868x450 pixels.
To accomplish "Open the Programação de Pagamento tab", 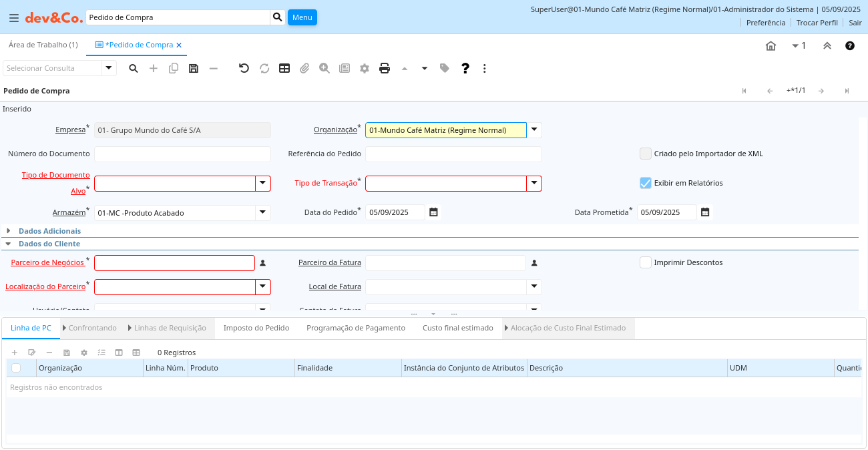I will pyautogui.click(x=356, y=328).
